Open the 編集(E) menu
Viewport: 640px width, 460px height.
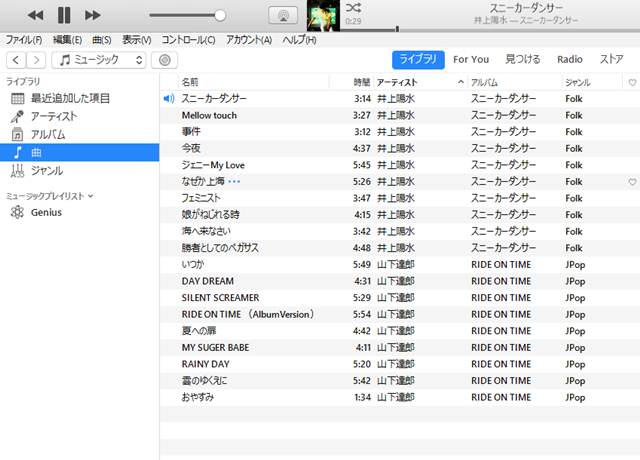click(67, 40)
